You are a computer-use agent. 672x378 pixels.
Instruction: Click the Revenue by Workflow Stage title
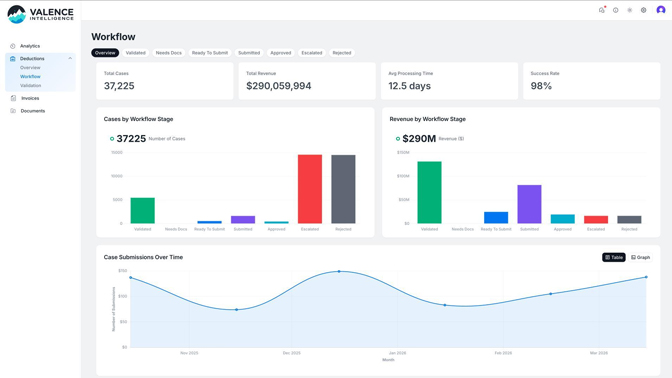[x=427, y=119]
